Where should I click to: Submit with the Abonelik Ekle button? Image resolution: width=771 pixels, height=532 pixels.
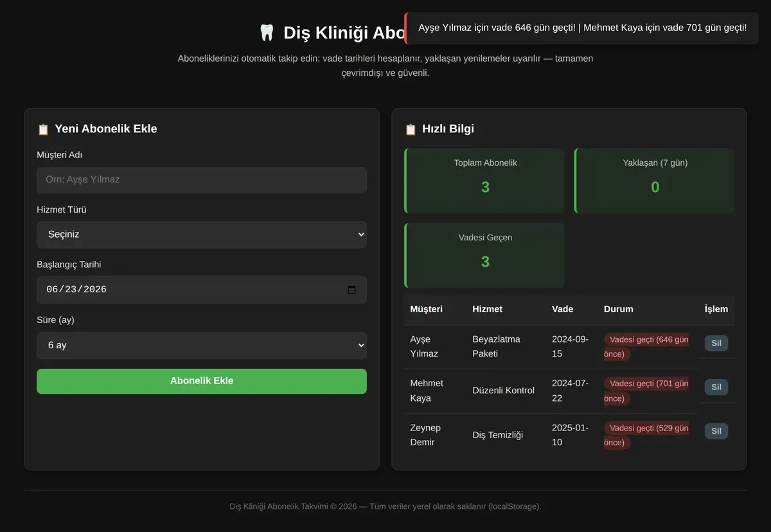[202, 381]
